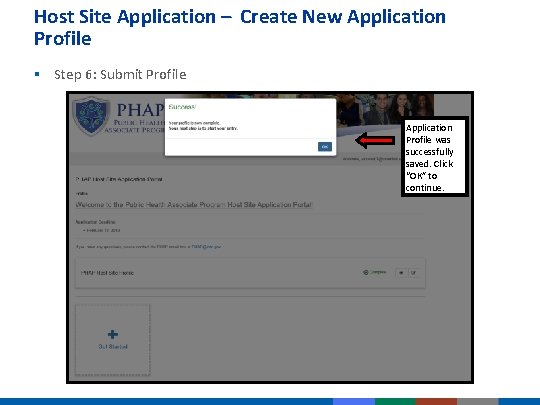Open the PHAP@cdc.gov email link
The width and height of the screenshot is (540, 405).
tap(207, 247)
